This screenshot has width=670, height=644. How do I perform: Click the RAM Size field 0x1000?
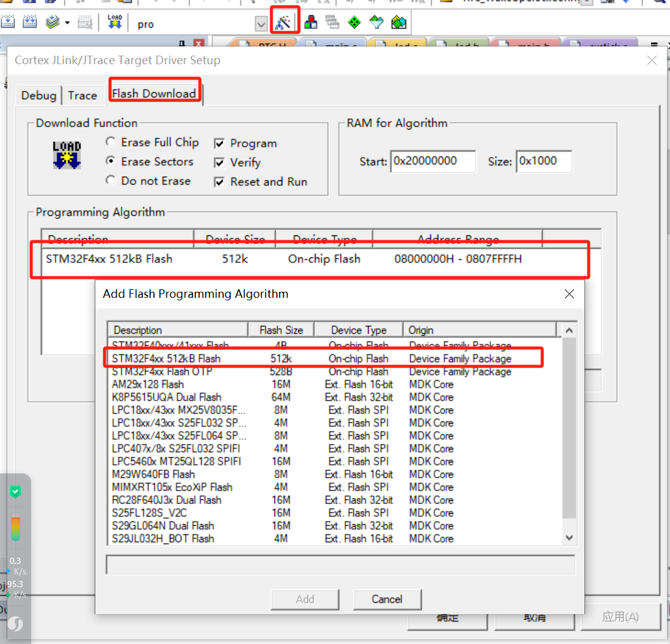[x=544, y=161]
